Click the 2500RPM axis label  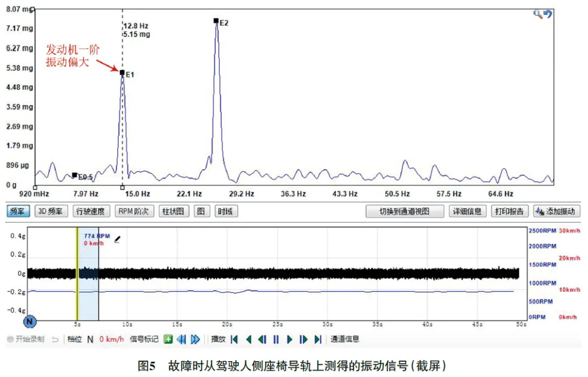[x=542, y=230]
